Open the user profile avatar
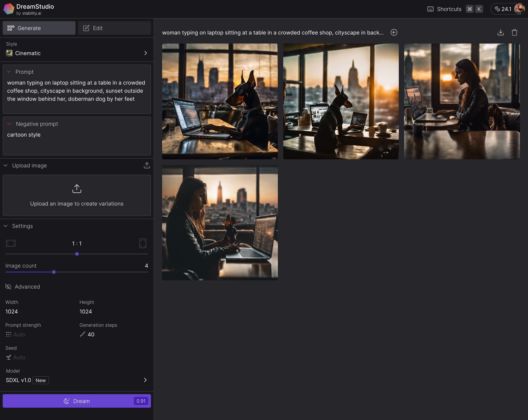This screenshot has height=420, width=528. pyautogui.click(x=519, y=9)
